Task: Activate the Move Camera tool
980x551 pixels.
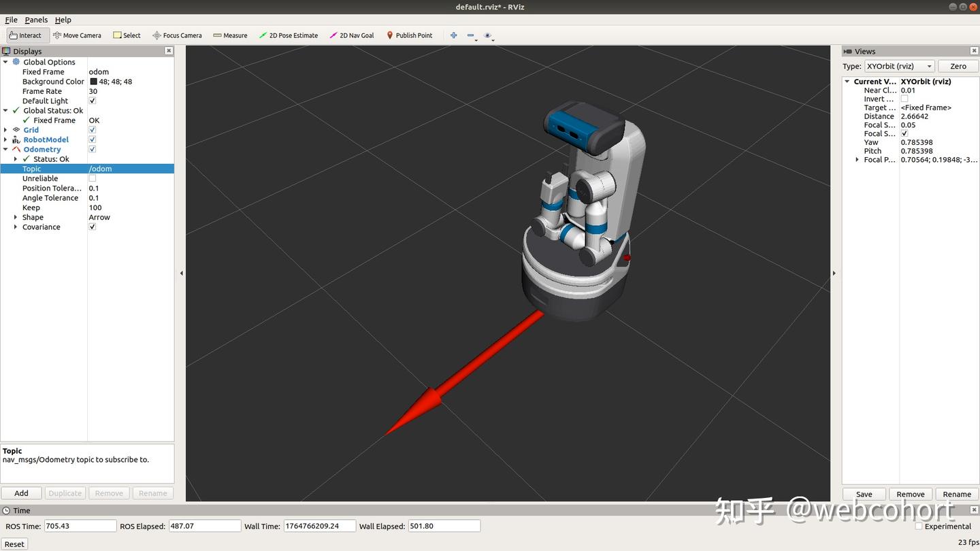Action: (77, 35)
